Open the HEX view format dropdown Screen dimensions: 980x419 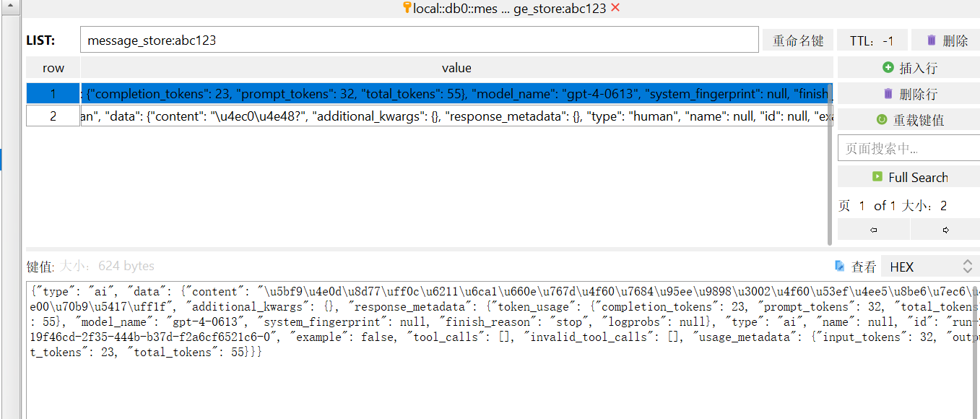coord(930,267)
